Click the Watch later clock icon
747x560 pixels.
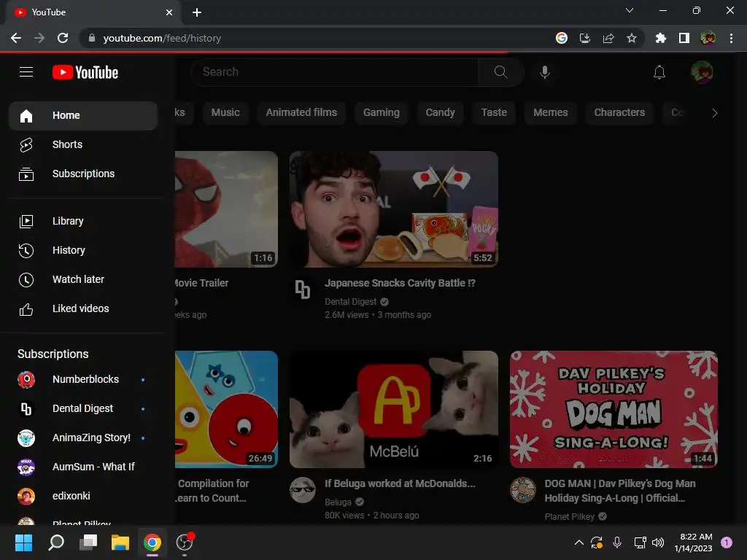pyautogui.click(x=26, y=280)
